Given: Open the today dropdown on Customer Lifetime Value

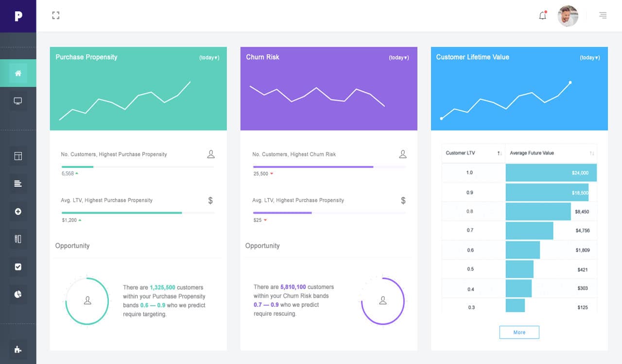Looking at the screenshot, I should point(590,57).
